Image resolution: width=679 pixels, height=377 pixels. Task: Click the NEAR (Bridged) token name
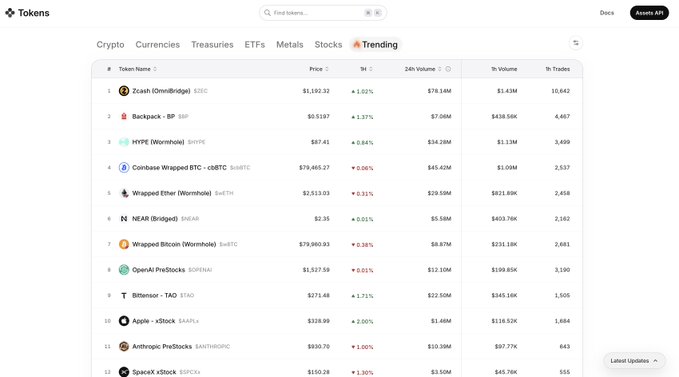coord(155,219)
